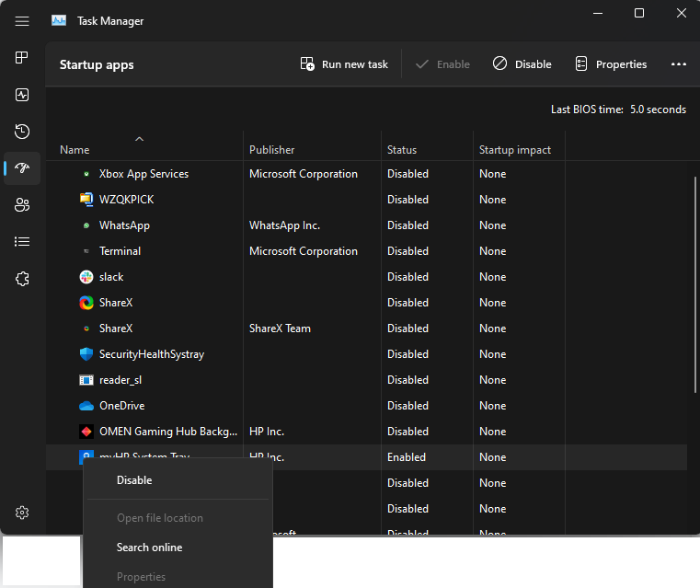Open the Users page icon
The height and width of the screenshot is (588, 700).
click(x=22, y=205)
